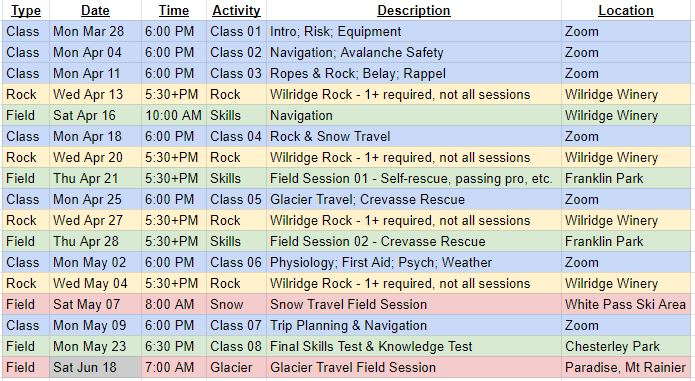Click the Class 01 activity cell

tap(236, 31)
